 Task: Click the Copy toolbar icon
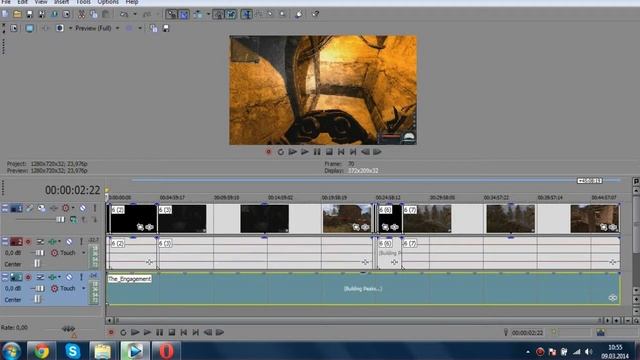(93, 14)
